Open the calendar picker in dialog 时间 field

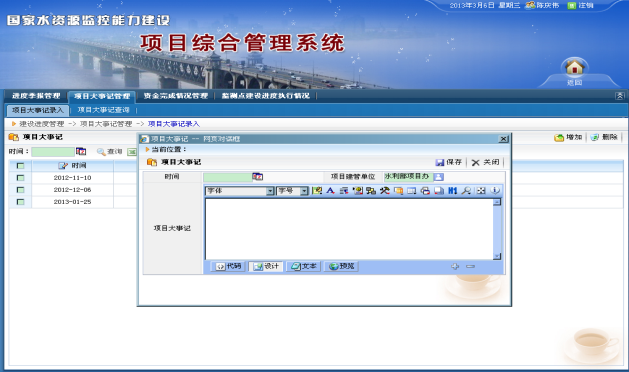pos(258,177)
